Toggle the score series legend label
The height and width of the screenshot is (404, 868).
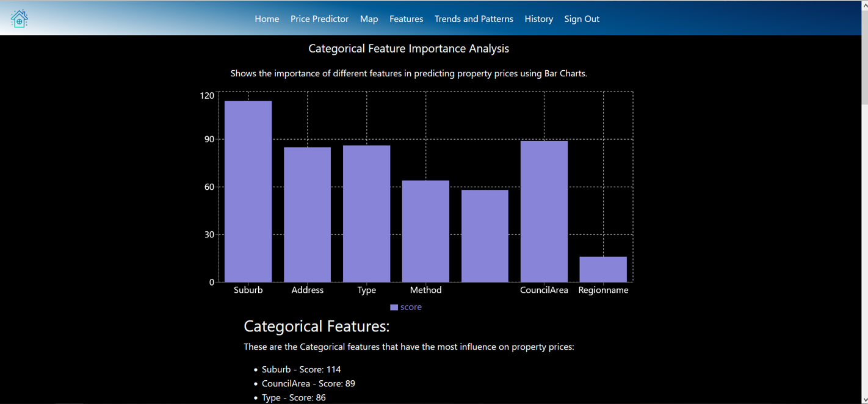click(x=411, y=308)
